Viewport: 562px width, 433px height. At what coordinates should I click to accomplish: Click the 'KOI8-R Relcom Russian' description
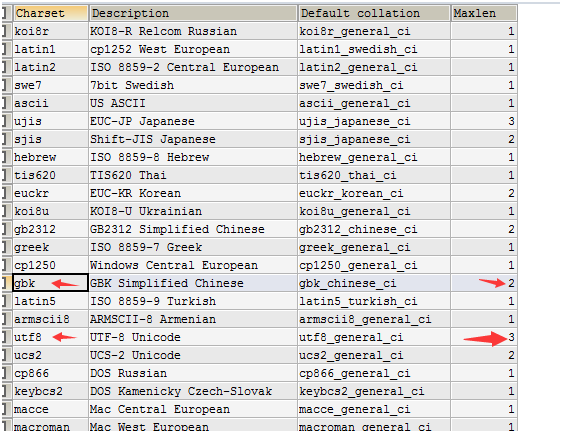[x=193, y=31]
